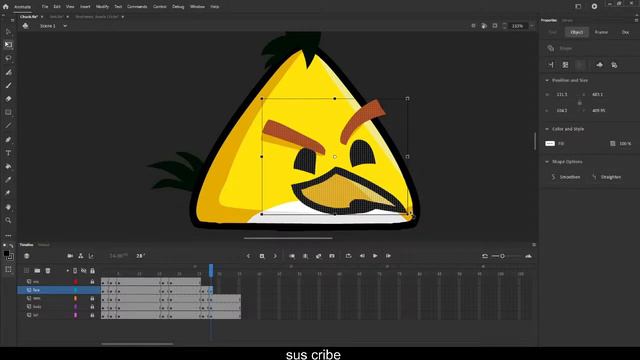This screenshot has height=360, width=640.
Task: Select the highlighted blue layer in the timeline
Action: click(59, 290)
